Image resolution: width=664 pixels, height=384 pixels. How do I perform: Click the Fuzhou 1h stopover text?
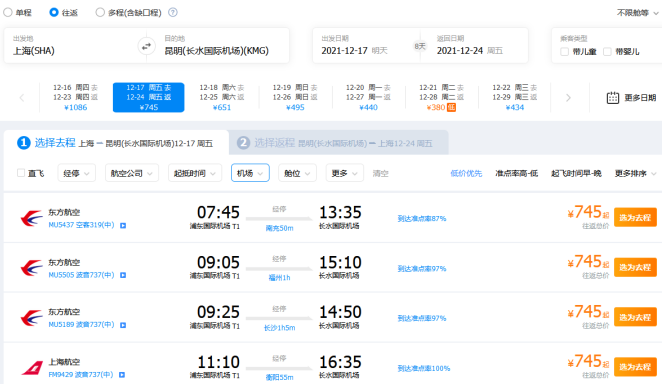(279, 278)
